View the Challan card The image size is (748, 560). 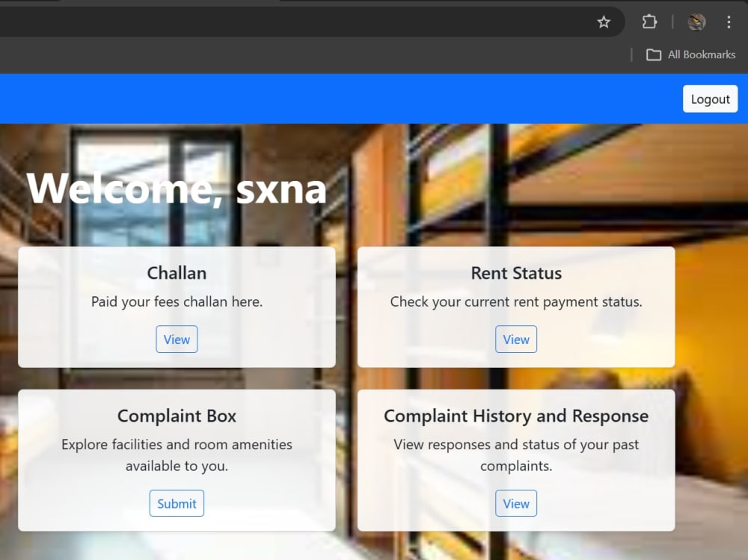[177, 339]
